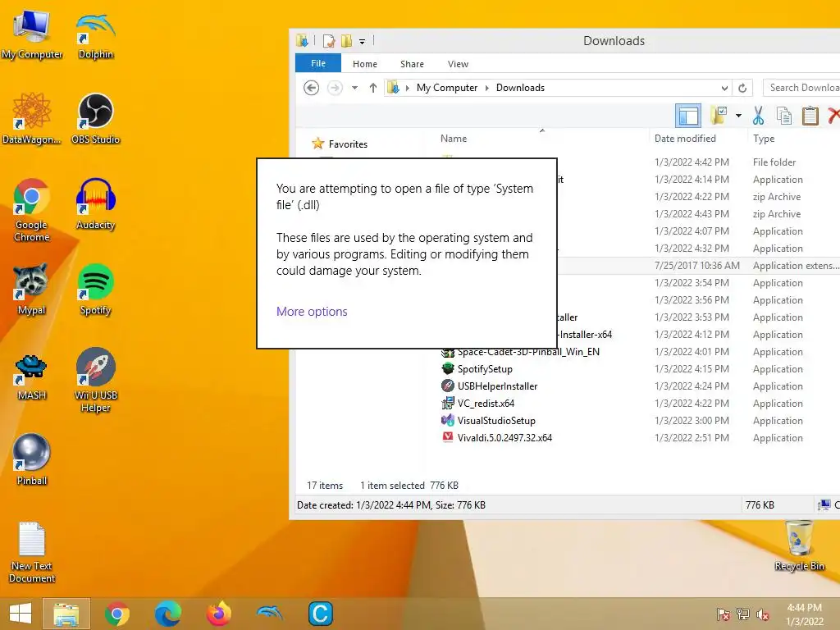Select the VisualStudioSetup file
Image resolution: width=840 pixels, height=630 pixels.
(x=496, y=420)
